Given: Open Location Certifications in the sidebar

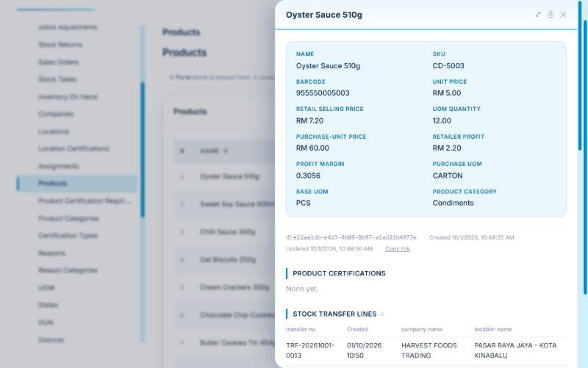Looking at the screenshot, I should click(x=73, y=149).
